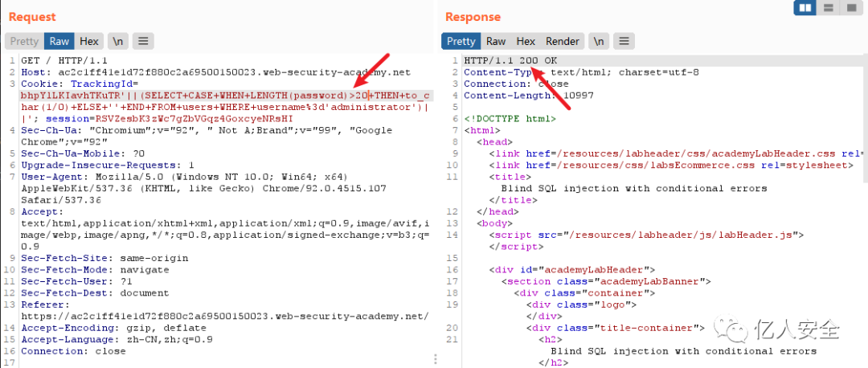Open Response hamburger options menu

624,41
